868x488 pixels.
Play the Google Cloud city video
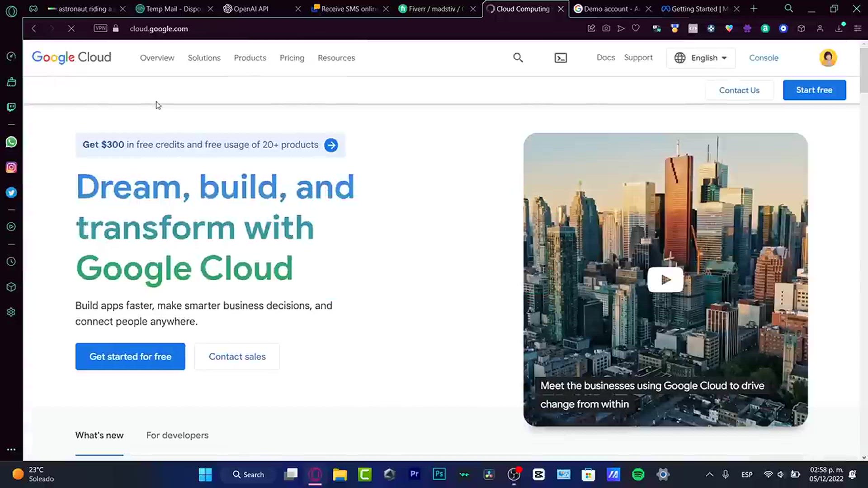665,280
